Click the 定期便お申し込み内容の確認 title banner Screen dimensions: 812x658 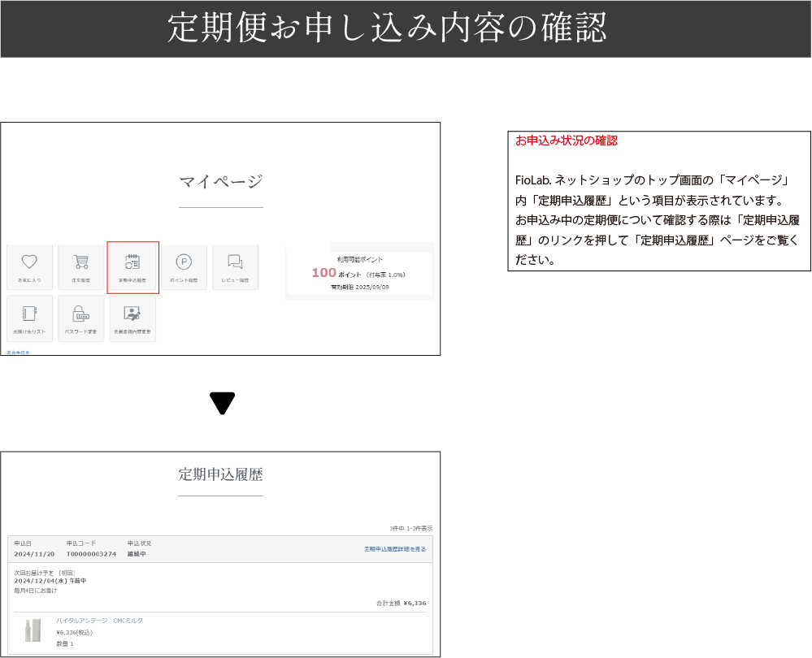387,28
